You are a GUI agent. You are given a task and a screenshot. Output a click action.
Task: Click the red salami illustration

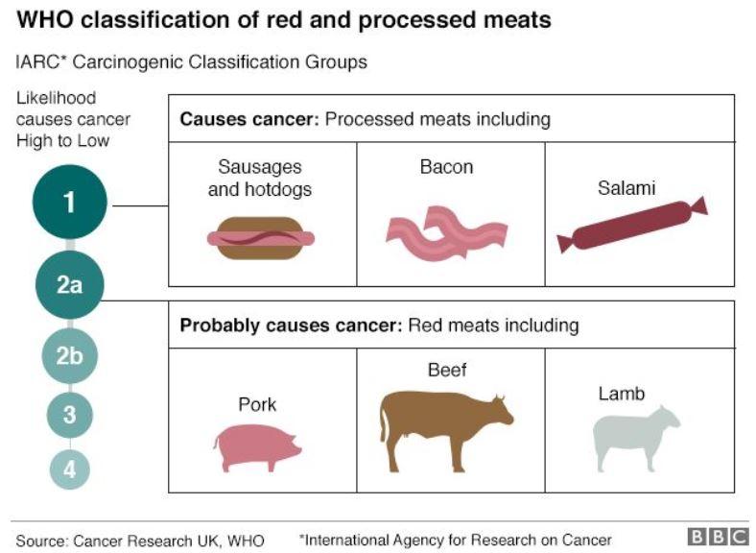point(633,226)
